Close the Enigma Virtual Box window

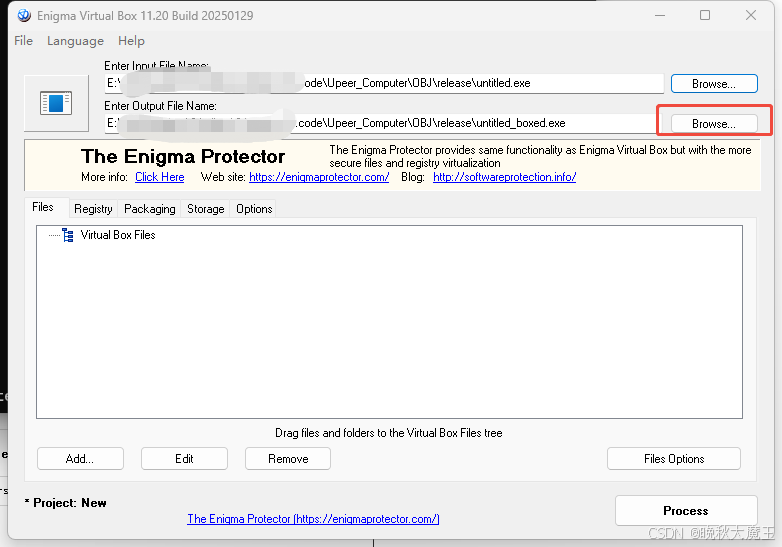[751, 15]
